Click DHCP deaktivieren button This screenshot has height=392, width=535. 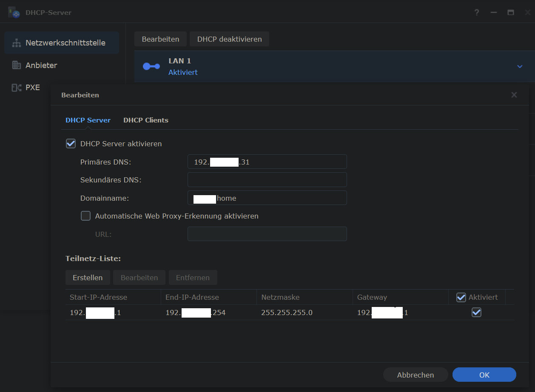coord(230,39)
